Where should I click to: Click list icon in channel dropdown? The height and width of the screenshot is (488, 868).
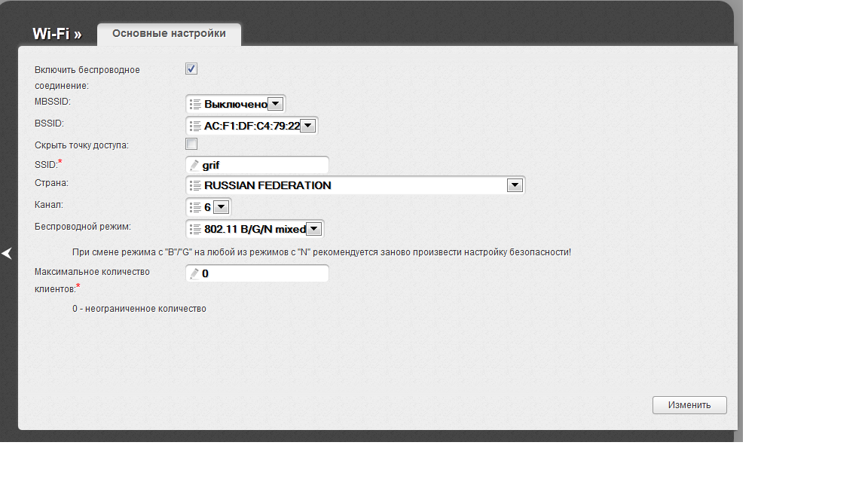[x=195, y=207]
